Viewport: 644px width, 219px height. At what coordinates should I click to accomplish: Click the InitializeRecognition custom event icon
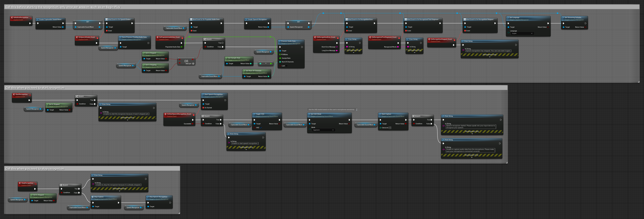click(12, 18)
